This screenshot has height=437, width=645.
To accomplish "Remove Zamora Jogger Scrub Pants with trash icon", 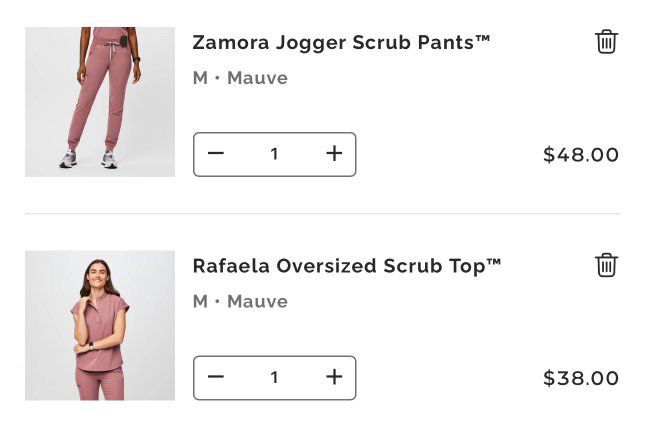I will (x=606, y=42).
